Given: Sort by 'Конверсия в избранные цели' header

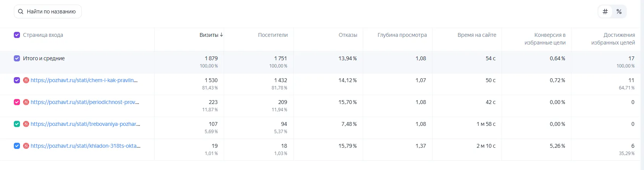Looking at the screenshot, I should tap(545, 39).
